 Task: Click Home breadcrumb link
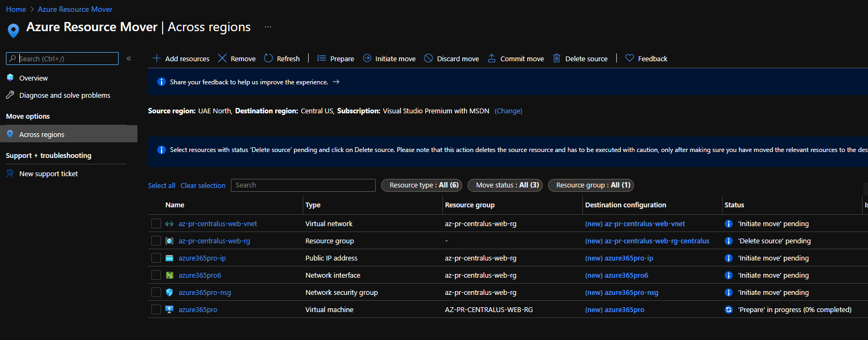click(16, 9)
